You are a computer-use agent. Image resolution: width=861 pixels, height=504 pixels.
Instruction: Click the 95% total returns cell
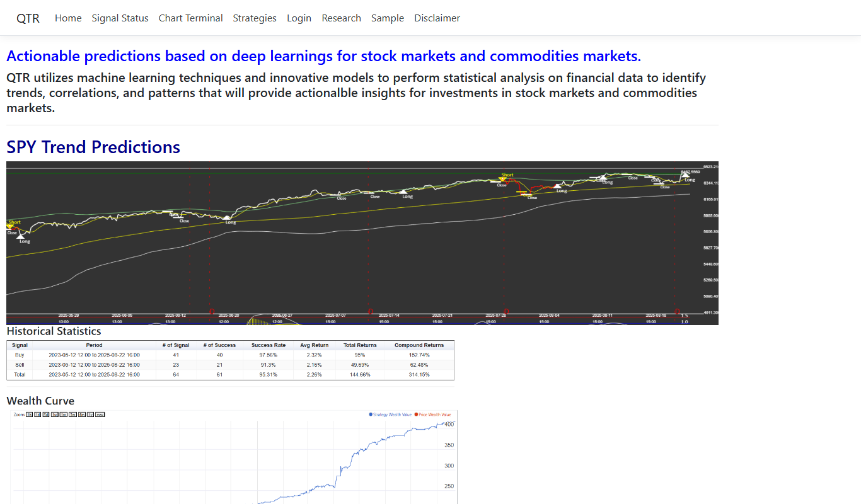(x=360, y=355)
